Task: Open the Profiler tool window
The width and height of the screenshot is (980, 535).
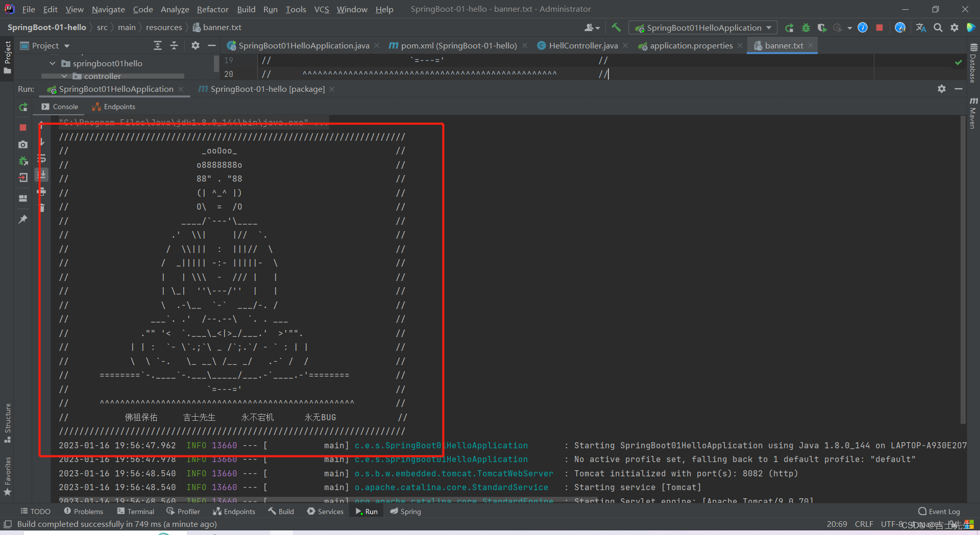Action: (x=183, y=511)
